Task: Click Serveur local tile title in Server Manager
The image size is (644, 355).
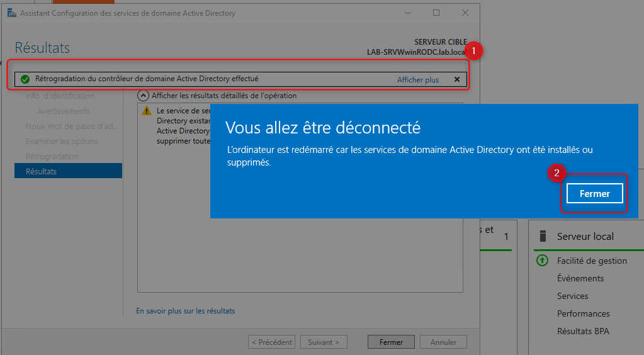Action: click(x=585, y=236)
